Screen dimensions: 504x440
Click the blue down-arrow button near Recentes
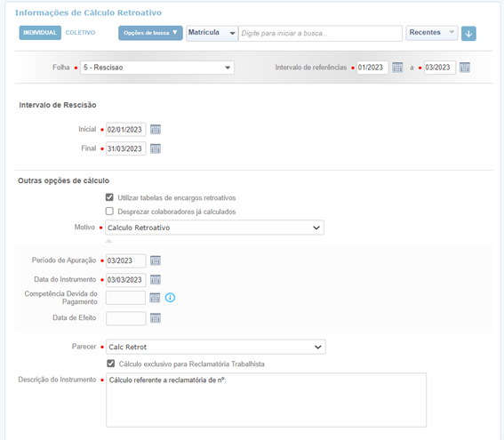pos(468,34)
